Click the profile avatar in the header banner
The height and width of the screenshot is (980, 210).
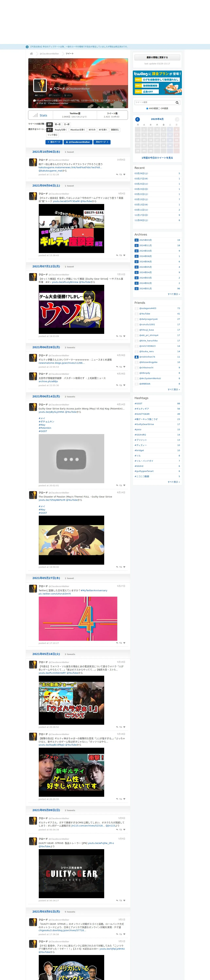[40, 85]
